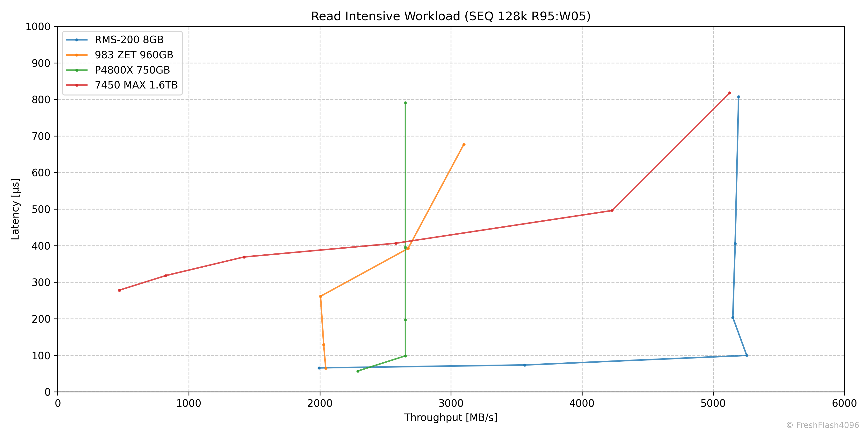Click the blue RMS-200 legend line swatch
Screen dimensions: 868x434
[x=77, y=40]
